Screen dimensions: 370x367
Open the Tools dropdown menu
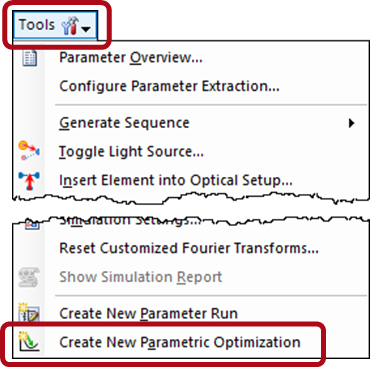coord(55,25)
